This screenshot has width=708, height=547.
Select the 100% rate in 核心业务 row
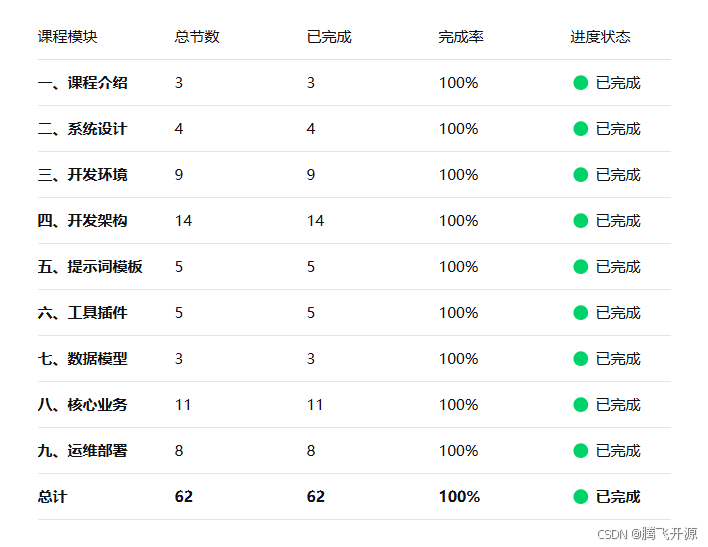click(x=458, y=405)
